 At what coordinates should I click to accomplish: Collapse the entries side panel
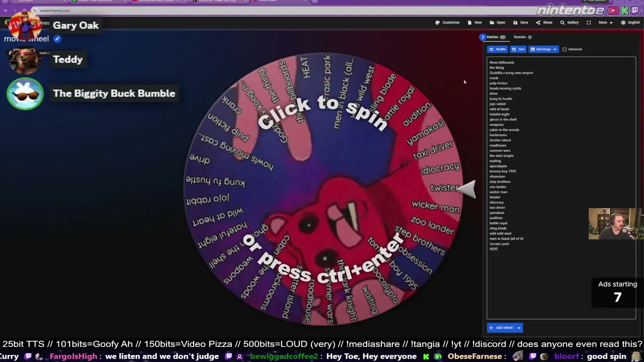point(482,37)
